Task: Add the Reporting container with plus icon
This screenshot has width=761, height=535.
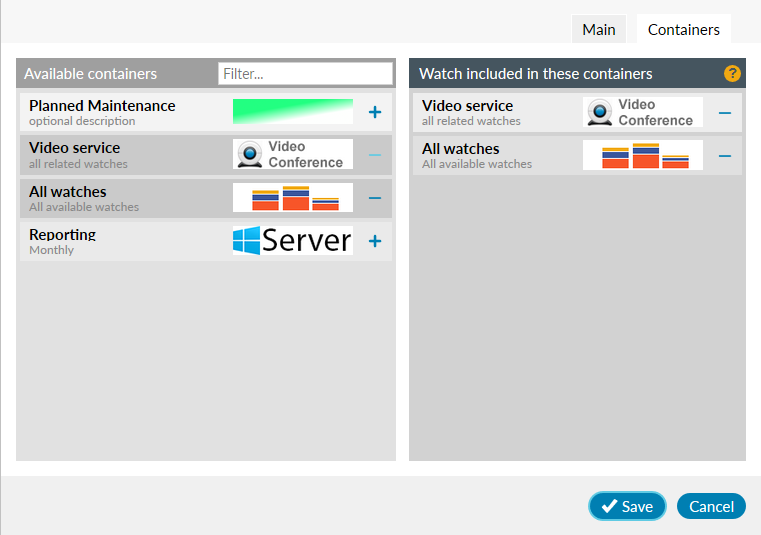Action: pyautogui.click(x=375, y=241)
